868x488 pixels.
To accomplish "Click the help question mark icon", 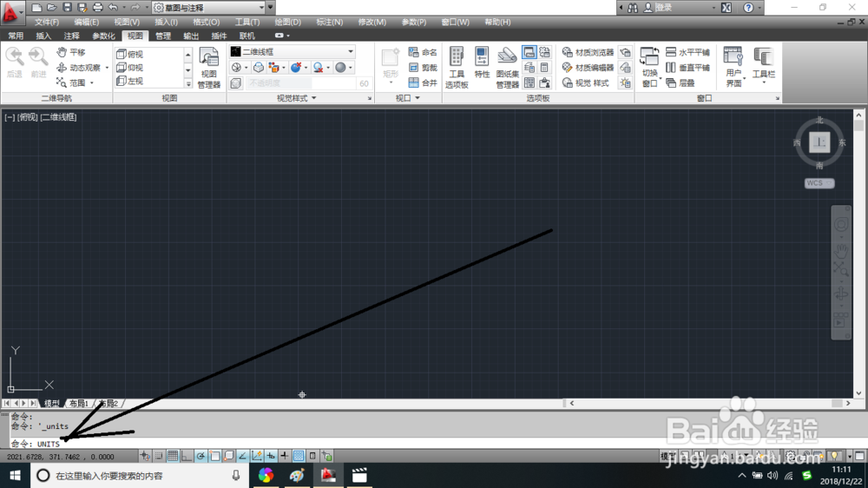I will point(748,7).
